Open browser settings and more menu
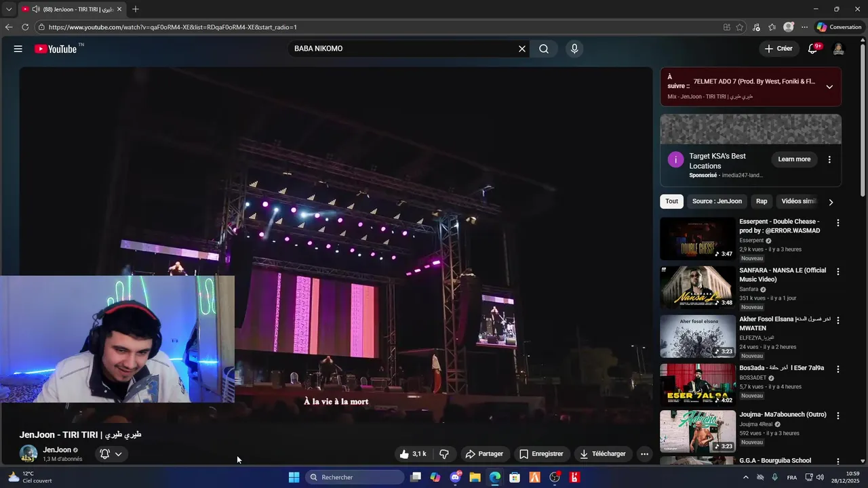Viewport: 868px width, 488px height. click(x=804, y=27)
